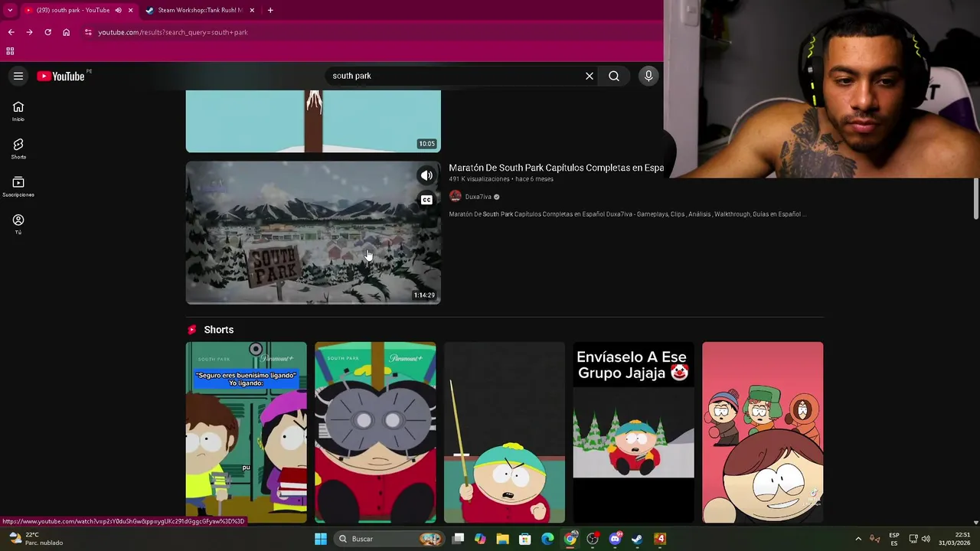Start voice search with the microphone
The height and width of the screenshot is (551, 980).
pyautogui.click(x=648, y=76)
